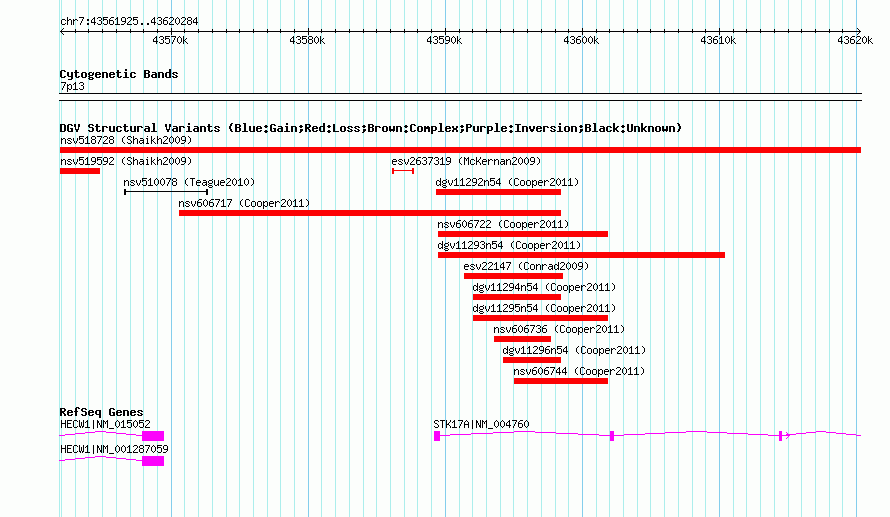The image size is (890, 517).
Task: Open the nsv519592 (Shaikh2009) label
Action: point(126,161)
